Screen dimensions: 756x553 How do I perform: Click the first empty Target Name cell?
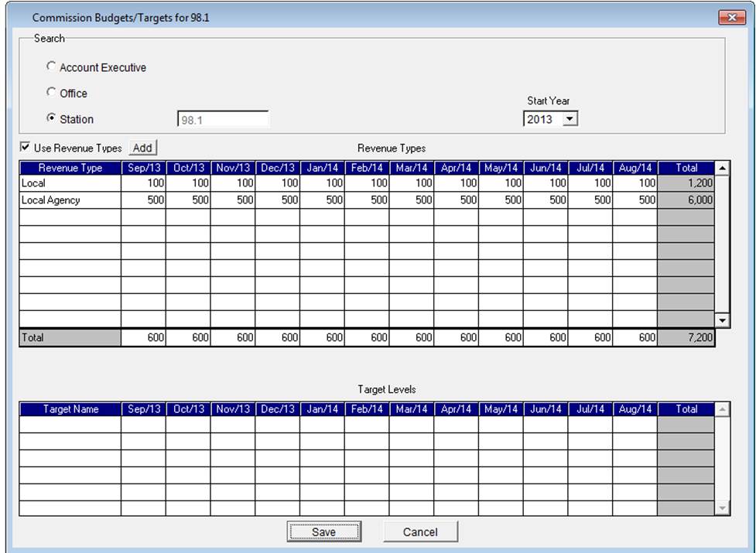[70, 425]
